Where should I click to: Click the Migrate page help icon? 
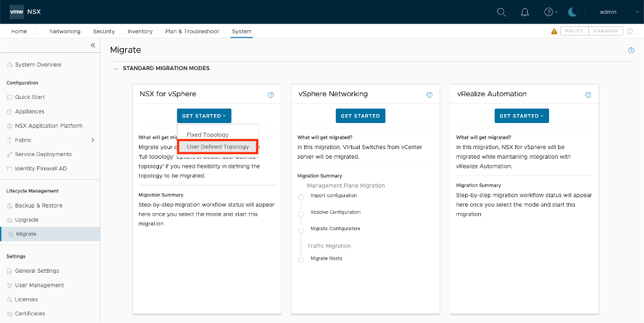coord(631,51)
